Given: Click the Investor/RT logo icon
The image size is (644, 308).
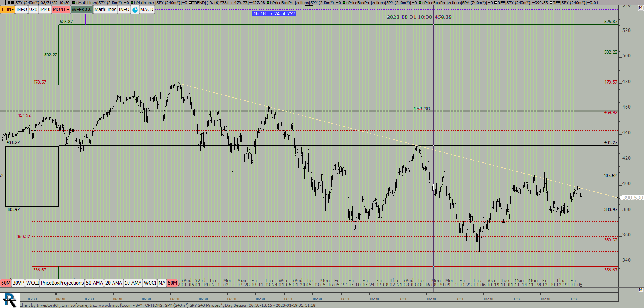Looking at the screenshot, I should point(9,300).
